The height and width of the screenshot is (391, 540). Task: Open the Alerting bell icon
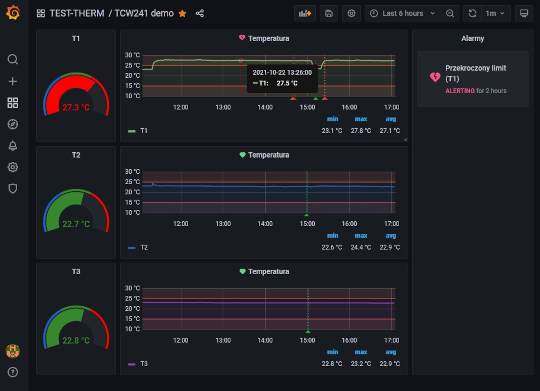13,146
